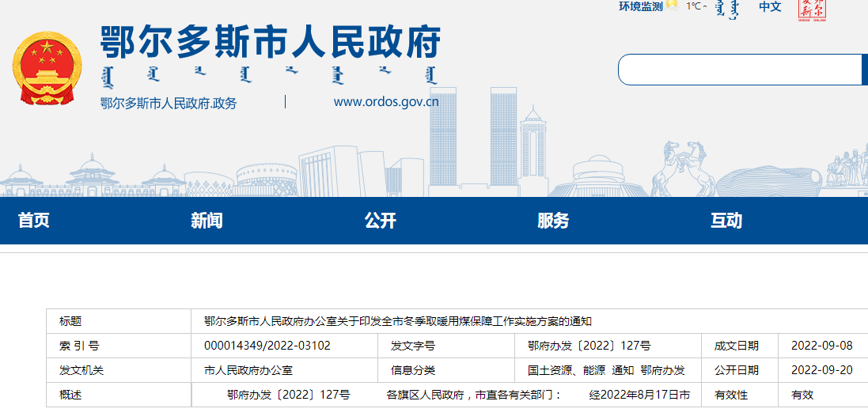Viewport: 868px width, 420px height.
Task: Open the 新闻 menu
Action: (x=207, y=221)
